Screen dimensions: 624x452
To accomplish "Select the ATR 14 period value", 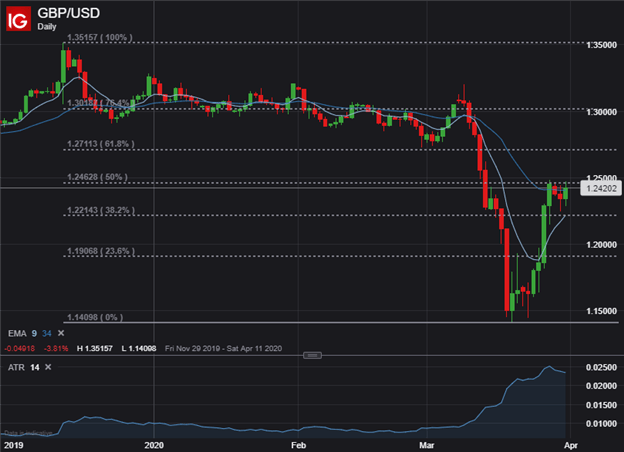I will click(x=35, y=367).
